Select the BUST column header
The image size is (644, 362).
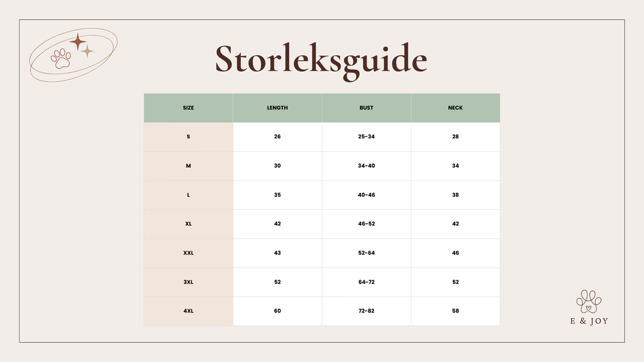coord(367,108)
